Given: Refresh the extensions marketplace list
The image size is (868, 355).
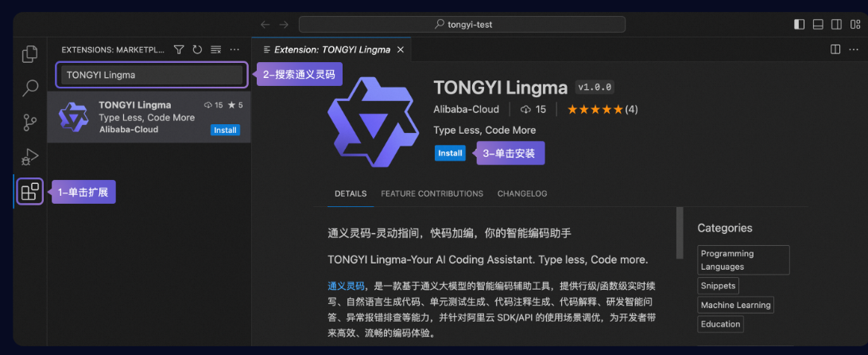Looking at the screenshot, I should click(x=197, y=50).
